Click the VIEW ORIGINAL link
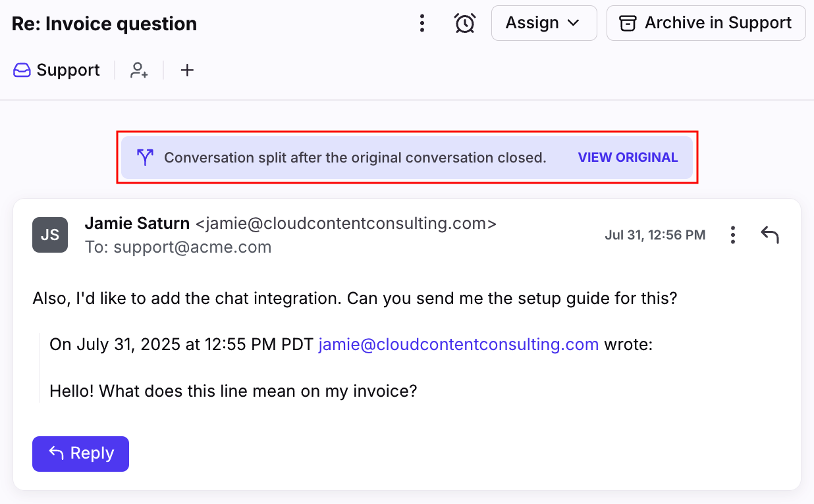Screen dimensions: 814x504 (x=628, y=157)
